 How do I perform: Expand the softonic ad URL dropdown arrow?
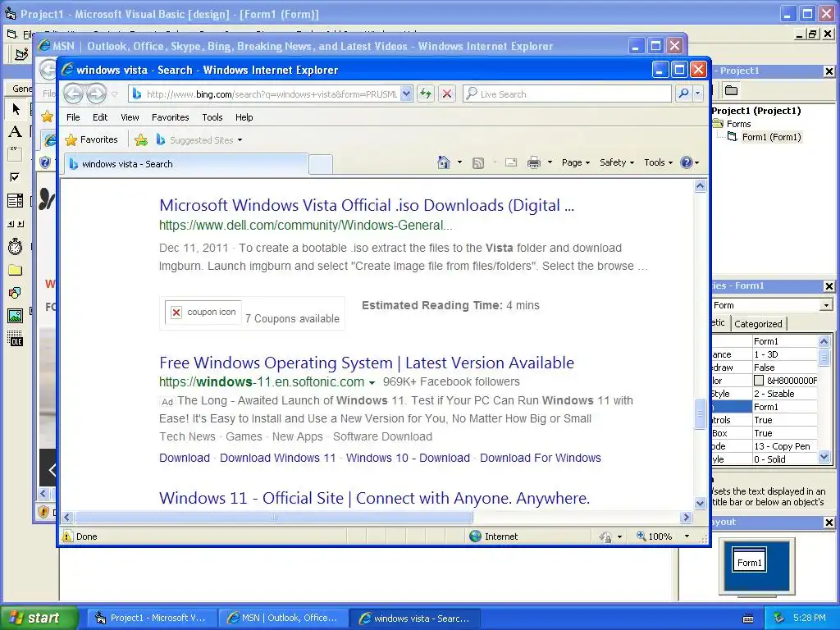tap(372, 382)
